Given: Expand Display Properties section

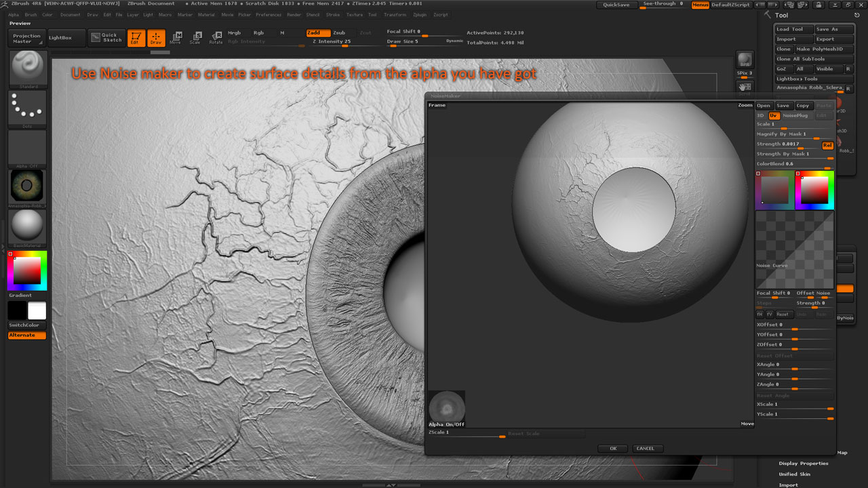Looking at the screenshot, I should (x=804, y=464).
